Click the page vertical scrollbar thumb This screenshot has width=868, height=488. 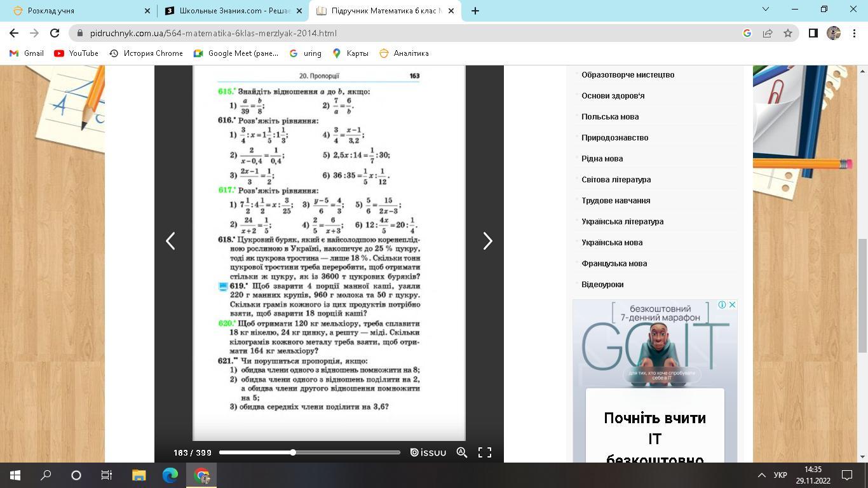pos(862,295)
